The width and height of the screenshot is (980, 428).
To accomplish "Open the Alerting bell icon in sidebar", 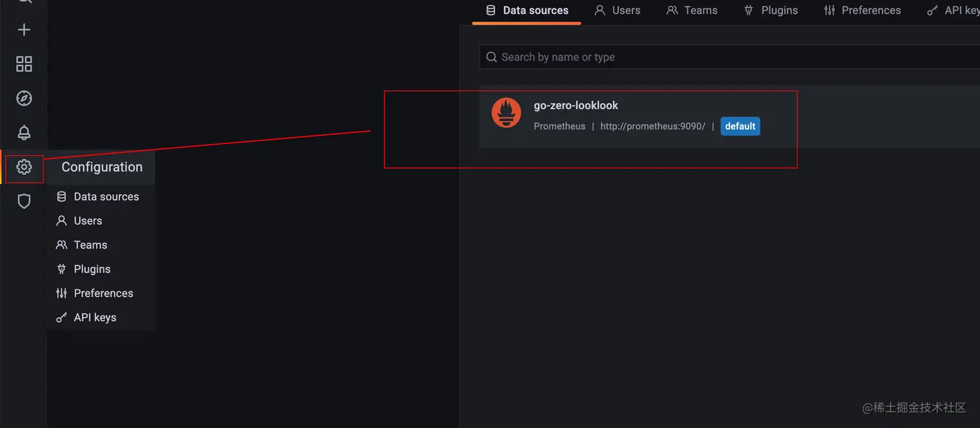I will coord(24,132).
